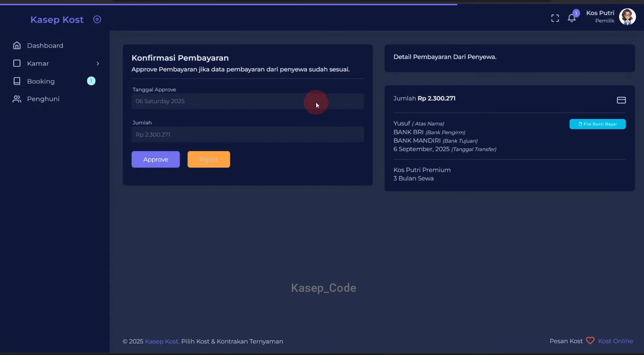Click the Jumlah amount field
This screenshot has width=644, height=355.
[x=248, y=135]
